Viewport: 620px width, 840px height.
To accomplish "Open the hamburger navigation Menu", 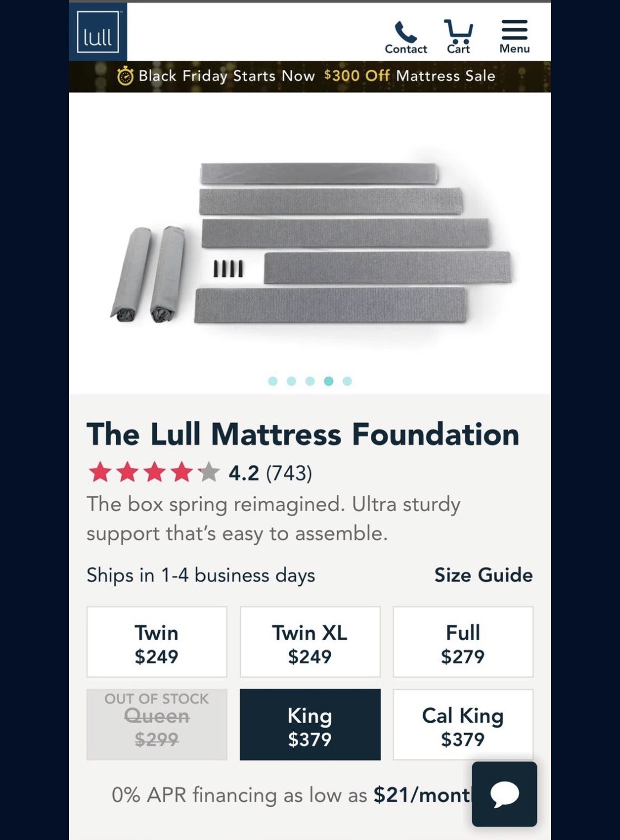I will (514, 30).
